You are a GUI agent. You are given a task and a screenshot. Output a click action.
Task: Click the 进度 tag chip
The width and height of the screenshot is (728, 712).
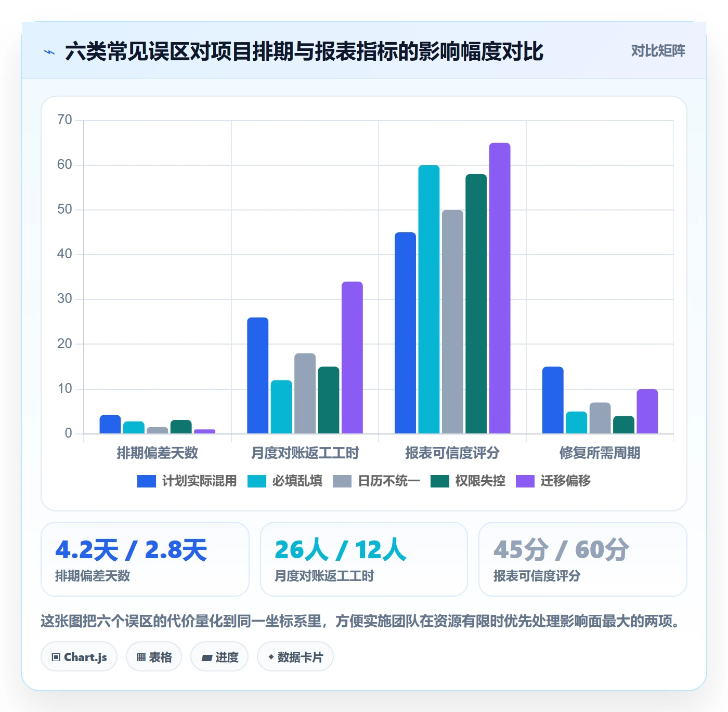click(219, 657)
